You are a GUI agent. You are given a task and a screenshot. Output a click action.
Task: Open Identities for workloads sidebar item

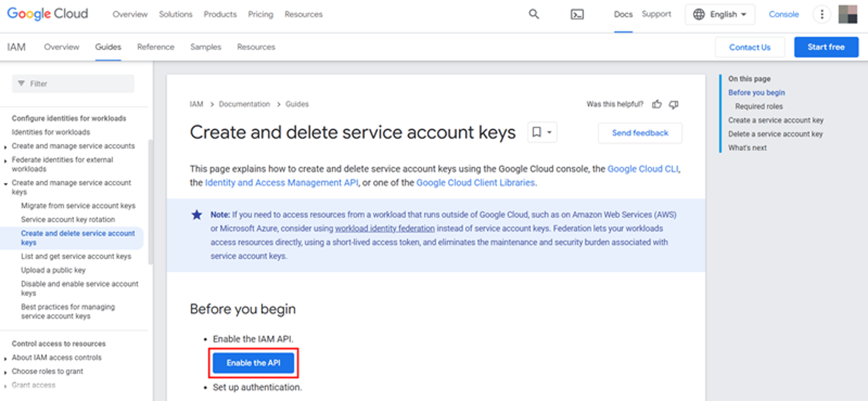(51, 132)
